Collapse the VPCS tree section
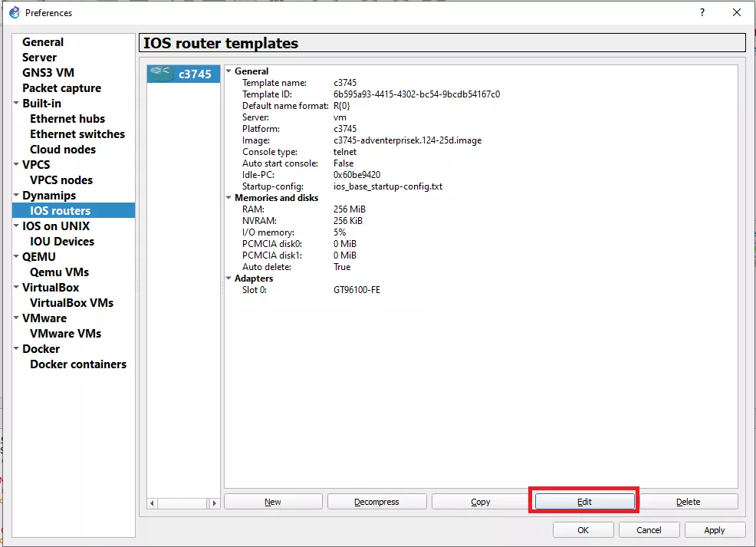Screen dimensions: 756x547 point(16,164)
